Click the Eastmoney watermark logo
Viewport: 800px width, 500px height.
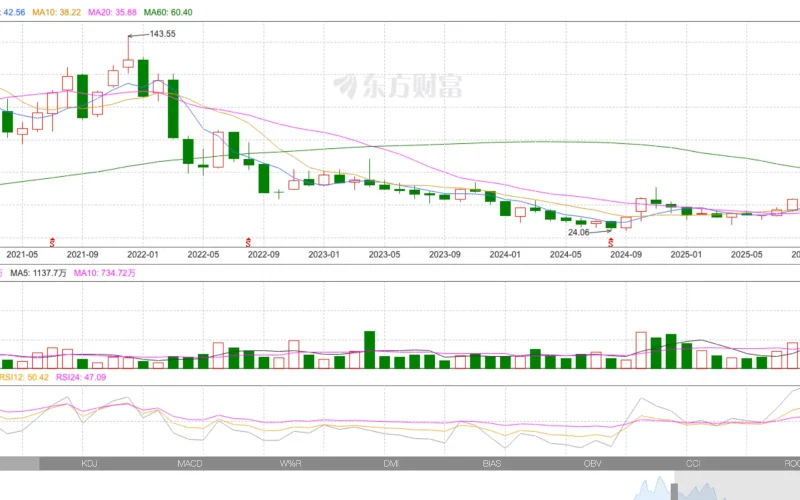pyautogui.click(x=398, y=86)
